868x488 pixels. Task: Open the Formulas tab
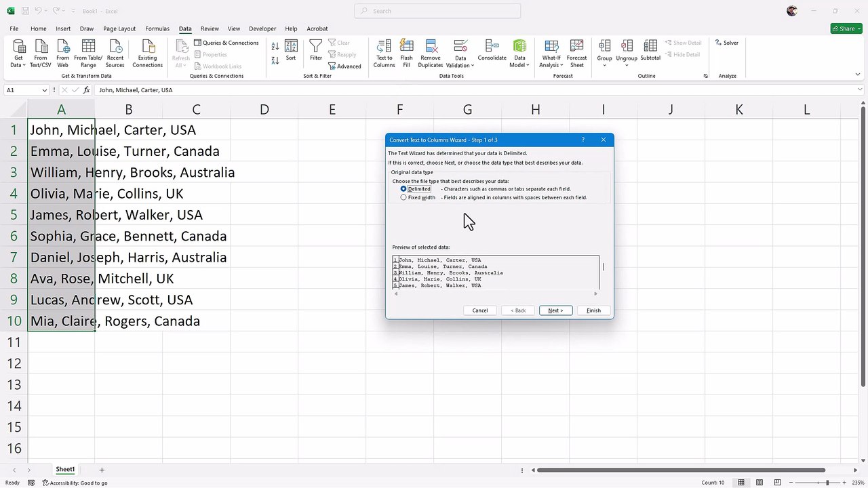tap(157, 28)
